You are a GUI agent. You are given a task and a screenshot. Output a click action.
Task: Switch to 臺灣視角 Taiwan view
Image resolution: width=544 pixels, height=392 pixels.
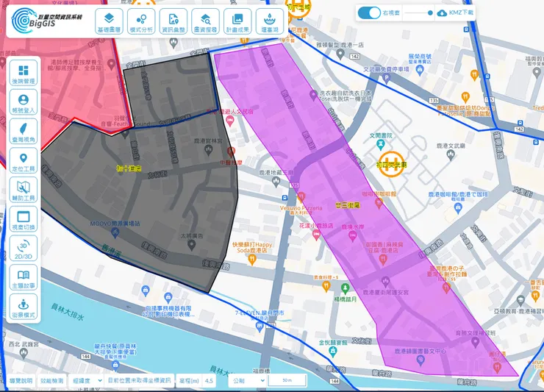(24, 131)
